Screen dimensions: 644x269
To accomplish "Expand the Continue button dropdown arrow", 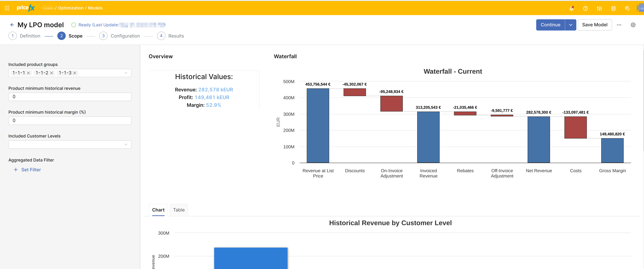I will pos(571,25).
